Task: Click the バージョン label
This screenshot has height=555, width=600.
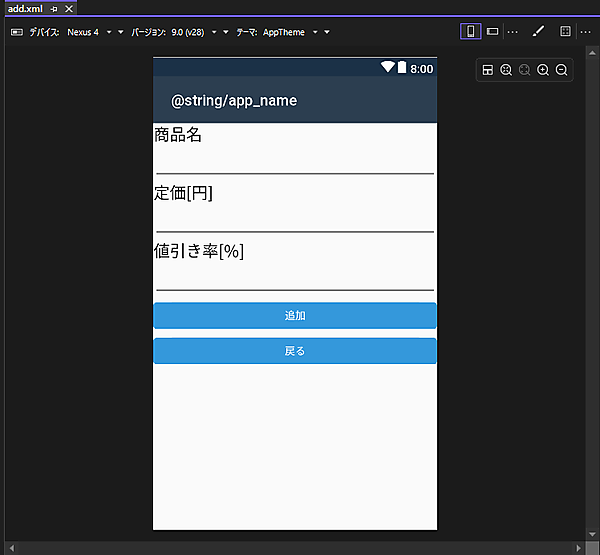Action: 148,32
